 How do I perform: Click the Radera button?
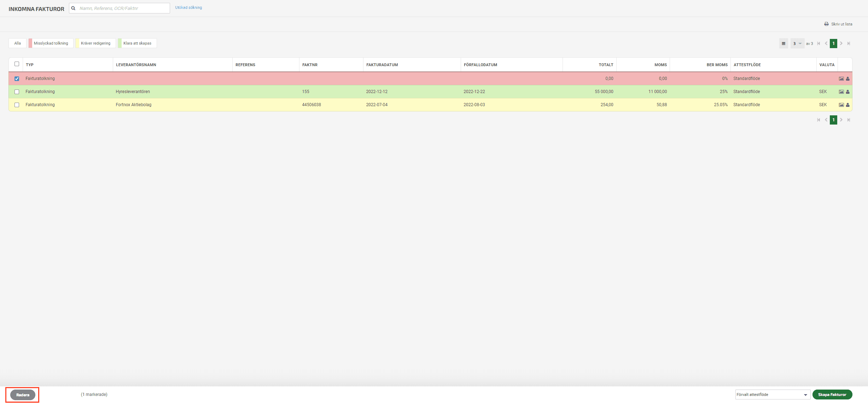tap(23, 395)
